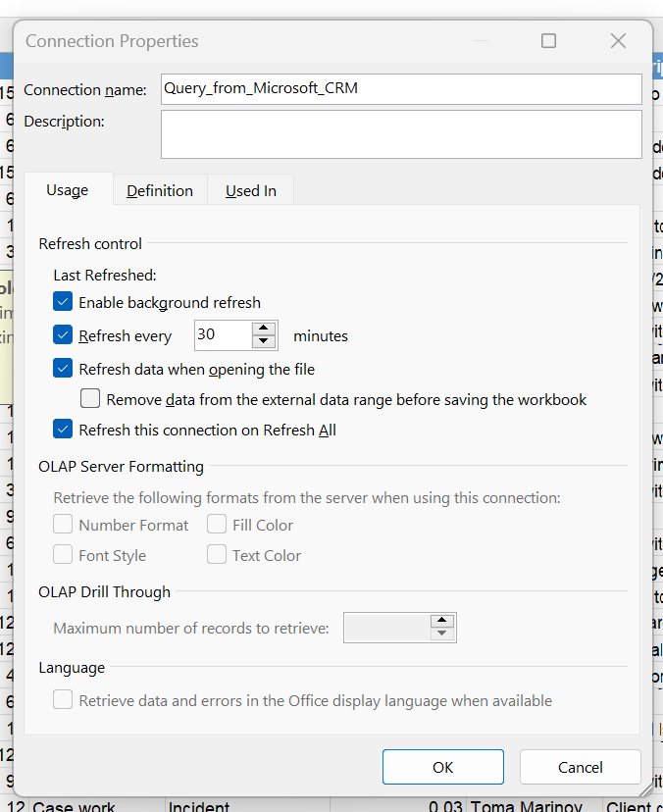The image size is (663, 812).
Task: Uncheck Enable background refresh
Action: click(x=62, y=302)
